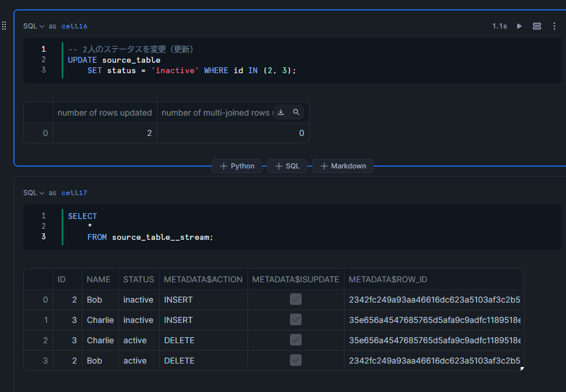Click the Japanese comment line in cell16

tap(130, 49)
